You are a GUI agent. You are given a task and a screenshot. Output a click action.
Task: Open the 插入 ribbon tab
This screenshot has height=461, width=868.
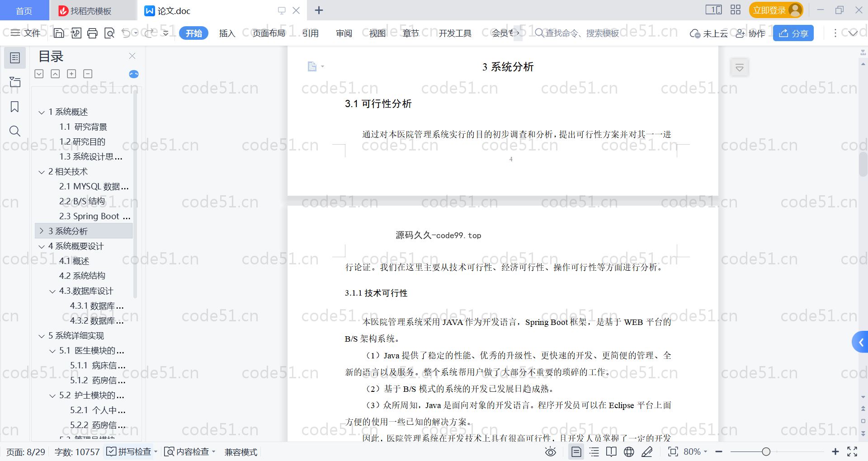click(227, 33)
